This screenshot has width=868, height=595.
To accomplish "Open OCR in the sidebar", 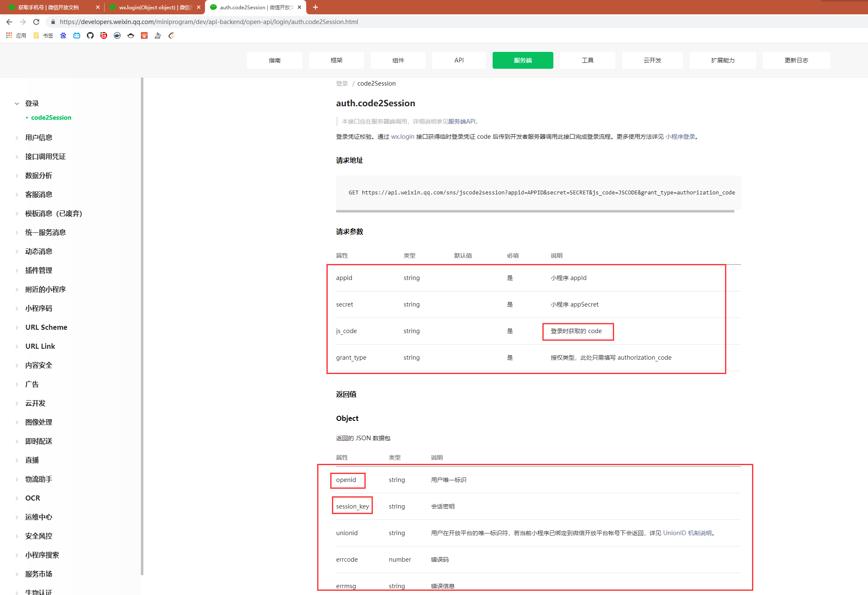I will tap(33, 498).
